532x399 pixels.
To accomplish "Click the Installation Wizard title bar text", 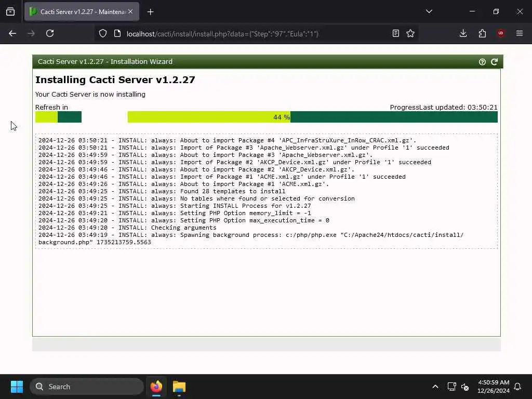I will coord(105,61).
